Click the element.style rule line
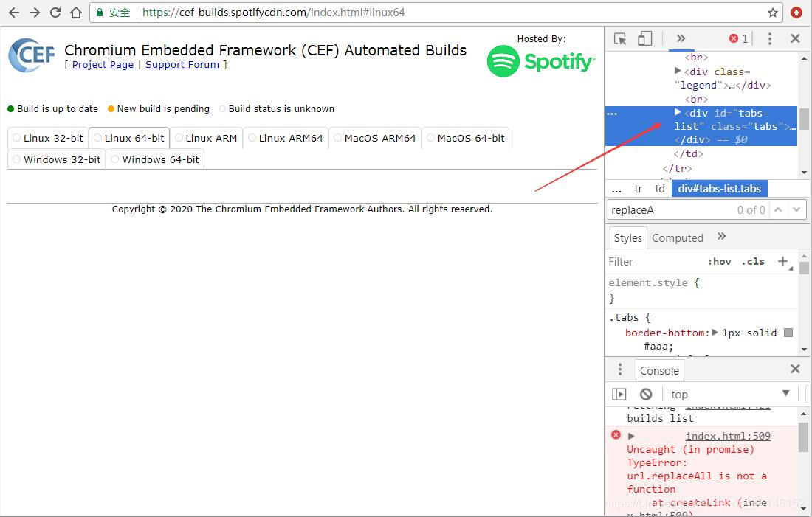 coord(653,283)
